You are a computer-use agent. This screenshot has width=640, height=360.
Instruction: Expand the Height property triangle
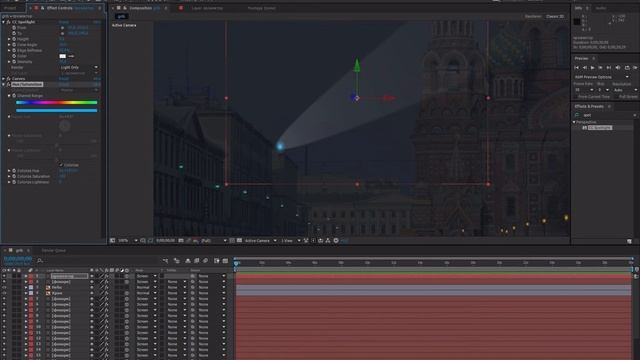click(9, 39)
